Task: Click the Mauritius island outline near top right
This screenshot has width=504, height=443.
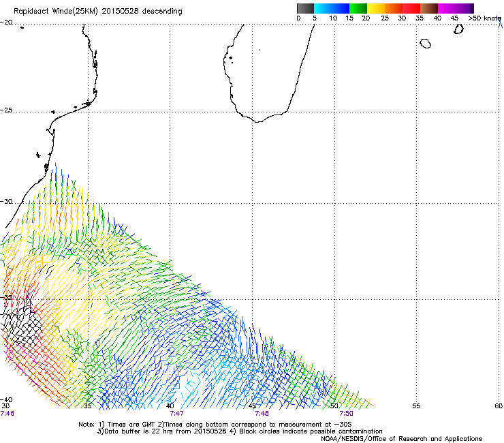Action: (x=458, y=29)
